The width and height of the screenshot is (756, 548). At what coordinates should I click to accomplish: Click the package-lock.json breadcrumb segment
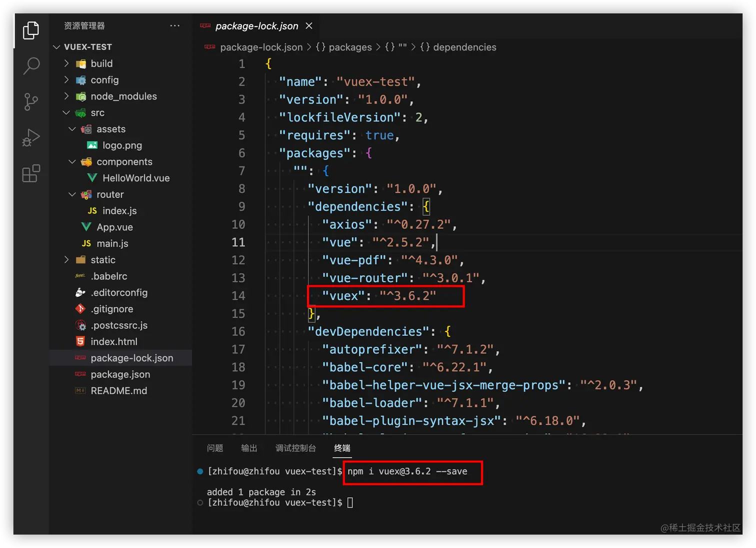(261, 47)
